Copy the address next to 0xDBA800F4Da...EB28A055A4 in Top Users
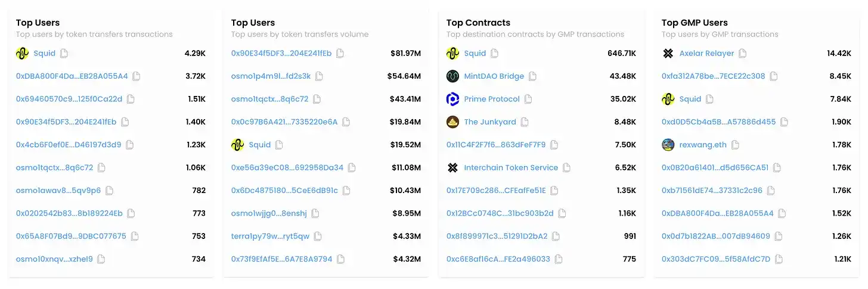This screenshot has width=868, height=289. 137,76
